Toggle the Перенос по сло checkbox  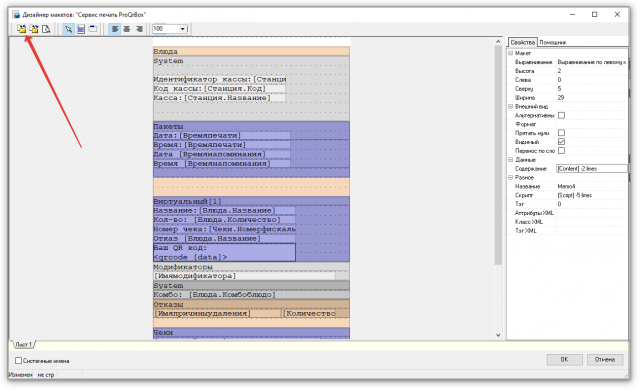(562, 151)
